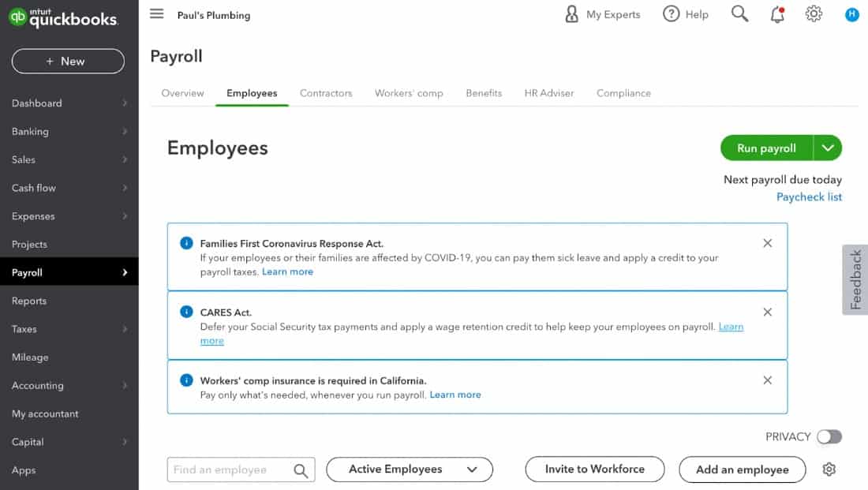
Task: Dismiss the CARES Act notice
Action: 767,312
